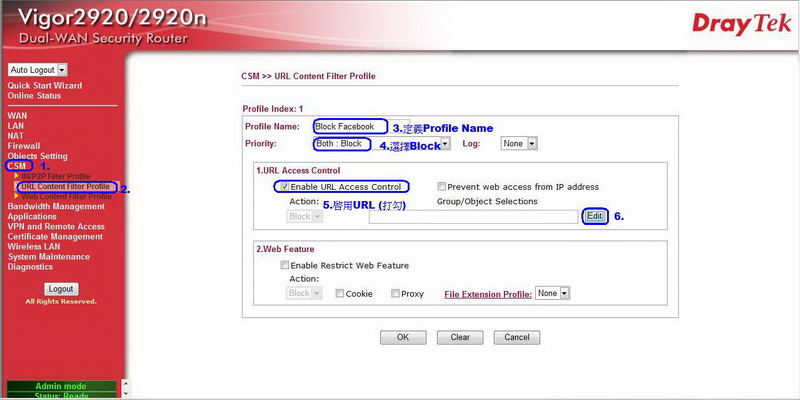Click the File Extension Profile link
Viewport: 800px width, 400px height.
click(488, 294)
